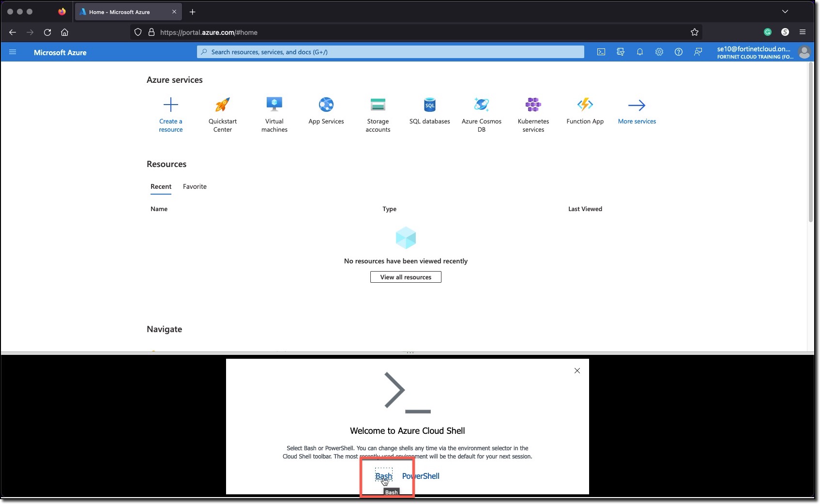Open the Azure Cosmos DB icon
820x504 pixels.
(x=482, y=105)
